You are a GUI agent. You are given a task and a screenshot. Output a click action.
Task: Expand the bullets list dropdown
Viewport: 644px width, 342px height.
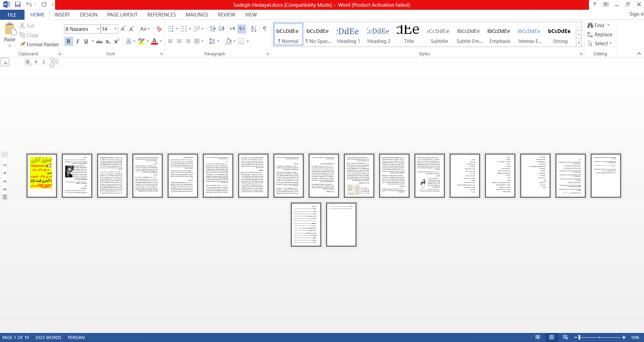pos(177,29)
